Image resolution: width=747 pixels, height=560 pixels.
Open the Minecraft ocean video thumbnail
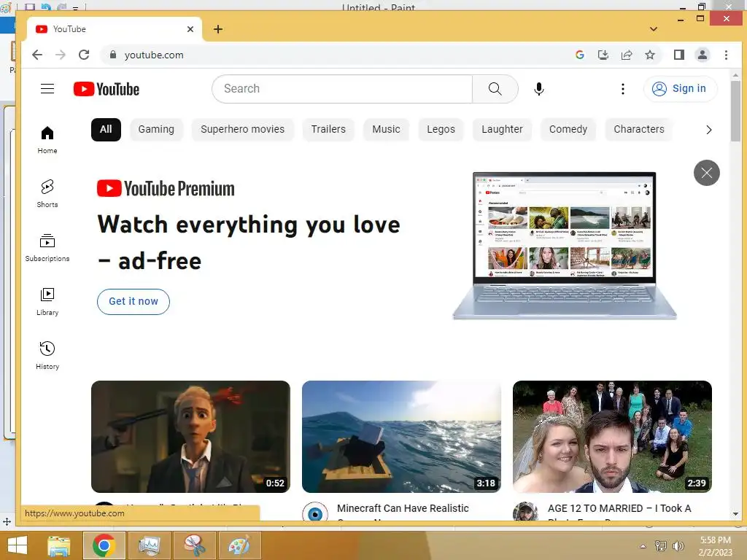402,437
